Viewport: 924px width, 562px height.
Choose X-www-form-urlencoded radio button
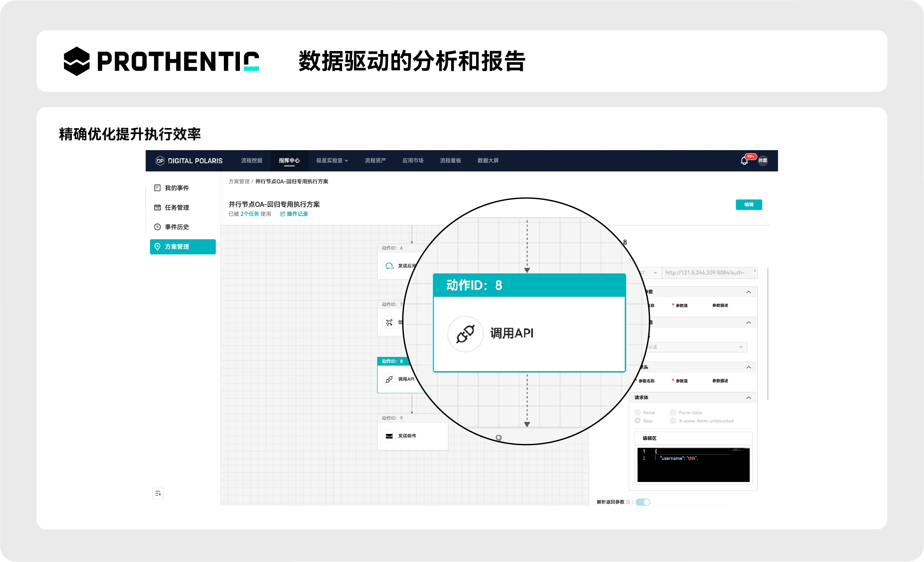673,421
